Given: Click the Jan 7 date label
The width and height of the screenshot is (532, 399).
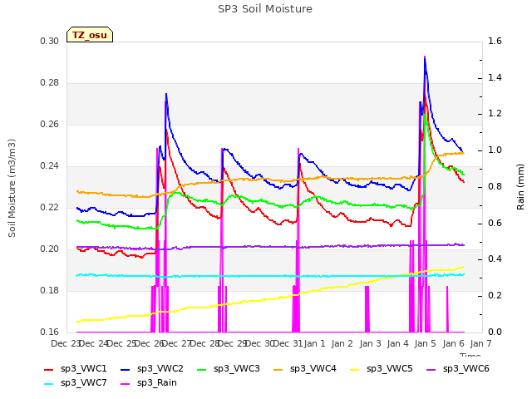Looking at the screenshot, I should click(480, 343).
